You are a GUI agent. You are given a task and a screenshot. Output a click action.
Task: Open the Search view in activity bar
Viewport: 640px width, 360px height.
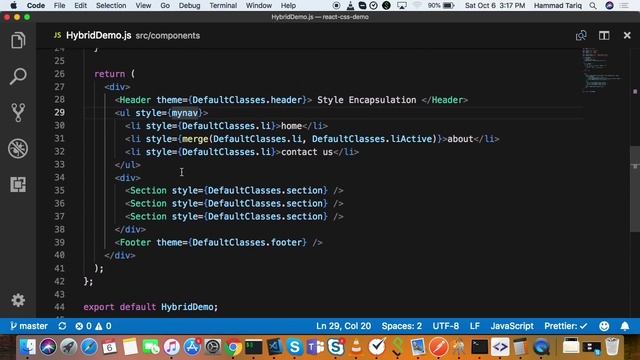(18, 76)
